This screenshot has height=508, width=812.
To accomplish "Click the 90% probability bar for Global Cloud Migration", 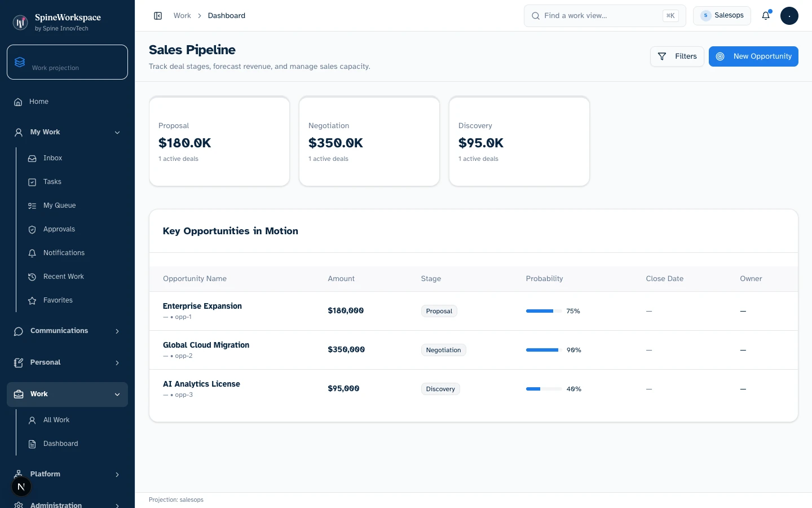I will coord(544,350).
